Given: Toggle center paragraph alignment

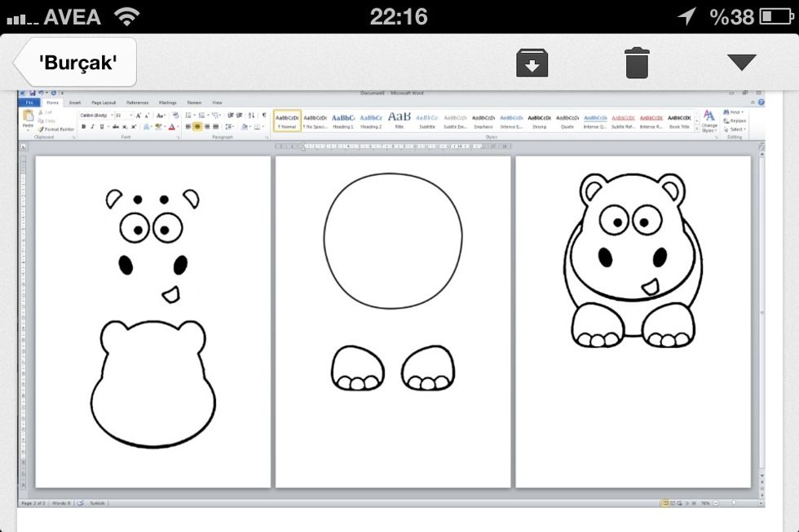Looking at the screenshot, I should pyautogui.click(x=197, y=127).
